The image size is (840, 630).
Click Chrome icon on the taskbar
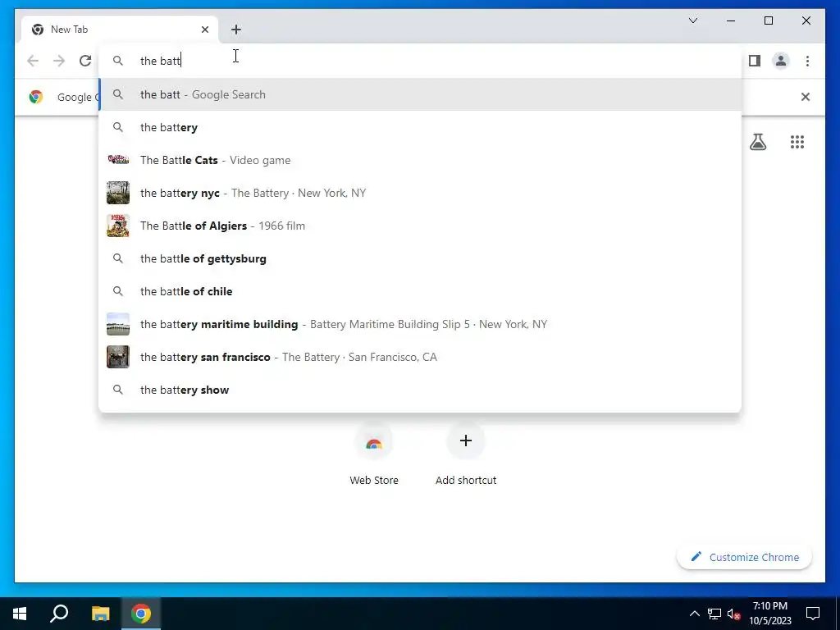[x=141, y=614]
